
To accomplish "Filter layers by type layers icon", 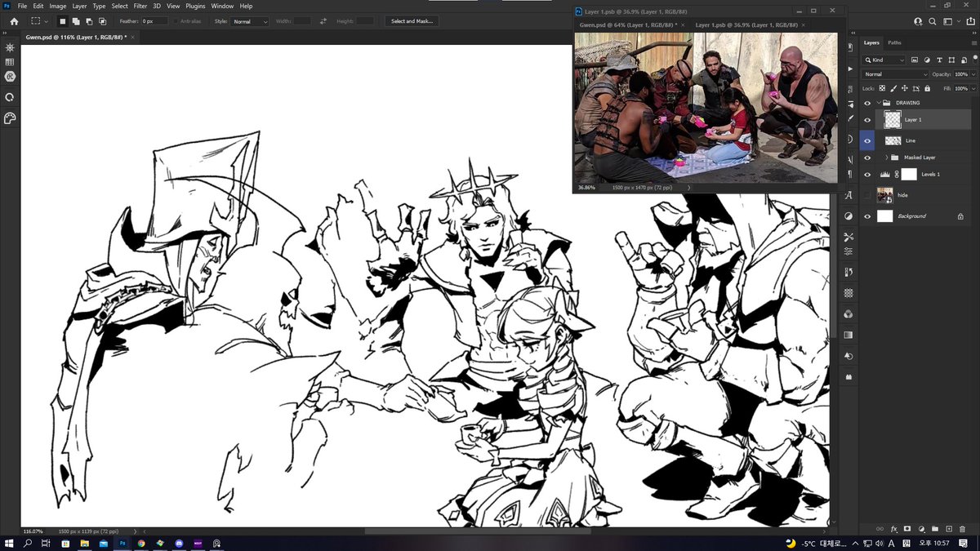I will tap(940, 60).
